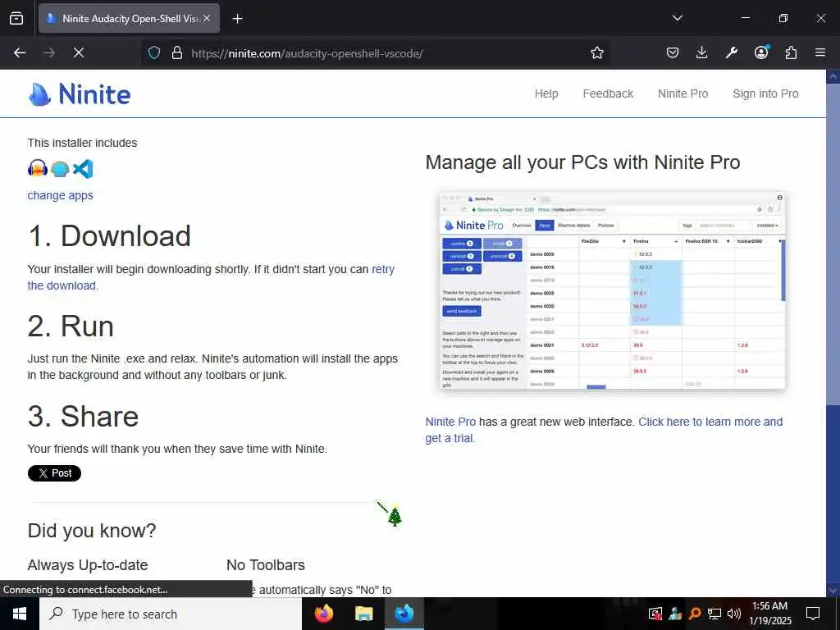
Task: Click Sign into Pro
Action: [765, 94]
